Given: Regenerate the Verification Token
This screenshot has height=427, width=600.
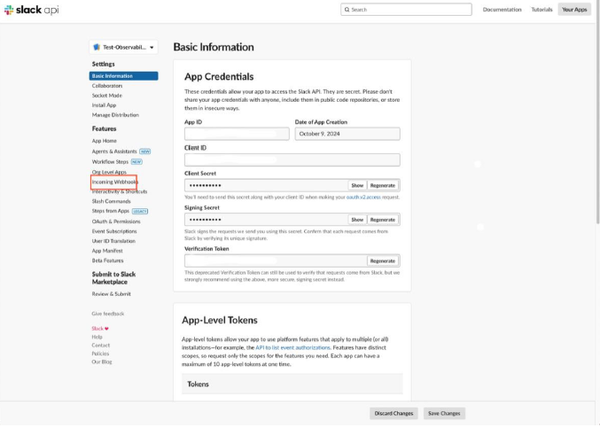Looking at the screenshot, I should (383, 260).
